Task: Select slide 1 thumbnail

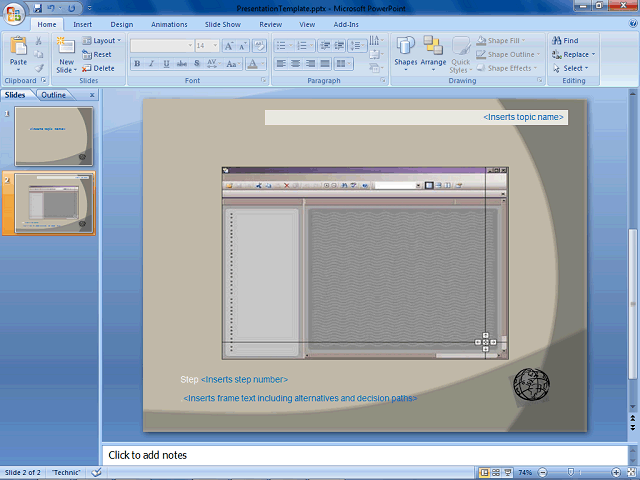Action: pos(54,136)
